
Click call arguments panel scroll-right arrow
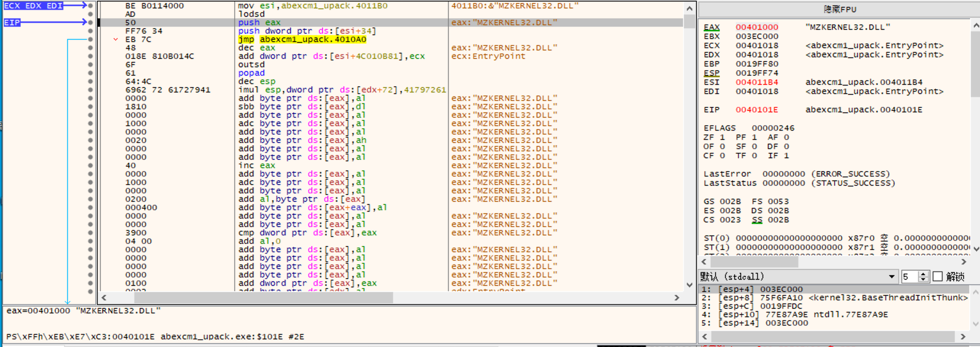pos(963,337)
